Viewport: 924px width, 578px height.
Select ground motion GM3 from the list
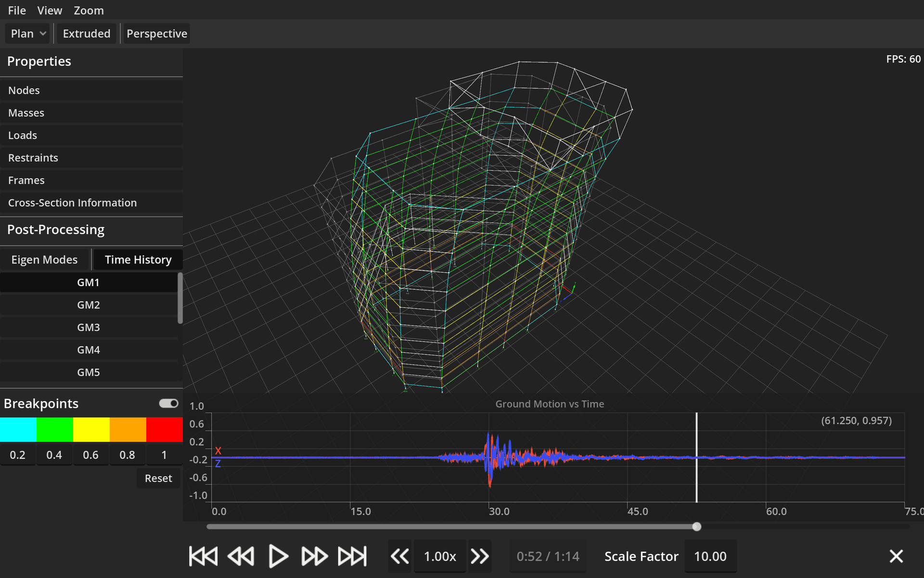[89, 327]
